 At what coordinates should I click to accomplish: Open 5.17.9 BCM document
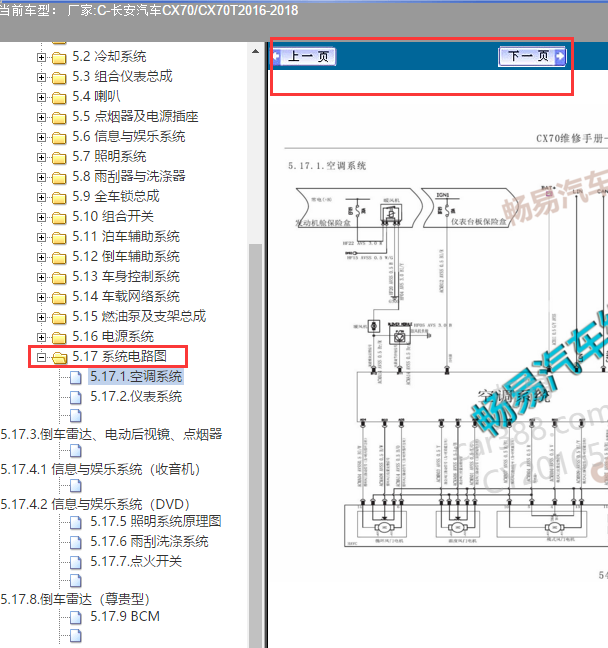(125, 617)
